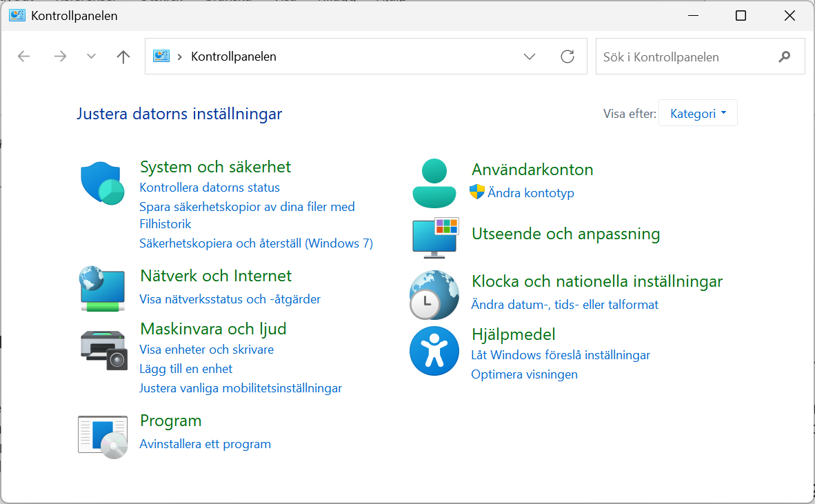Click the Sök i Kontrollpanelen search field
The height and width of the screenshot is (504, 815).
pyautogui.click(x=690, y=57)
